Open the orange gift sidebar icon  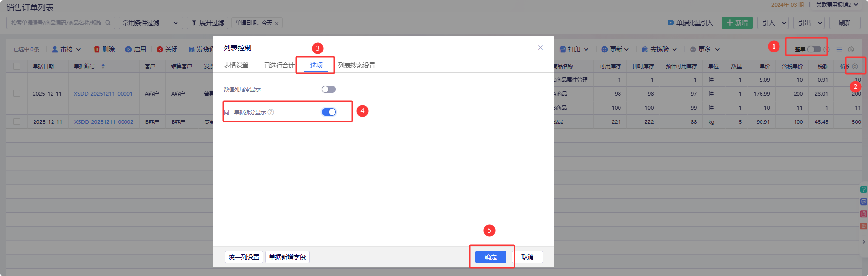click(864, 226)
